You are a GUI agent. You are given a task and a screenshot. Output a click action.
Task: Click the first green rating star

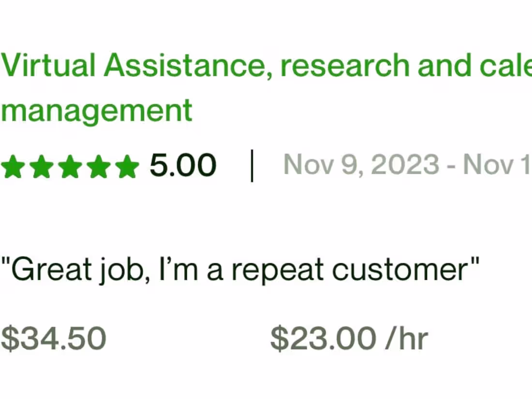coord(13,166)
